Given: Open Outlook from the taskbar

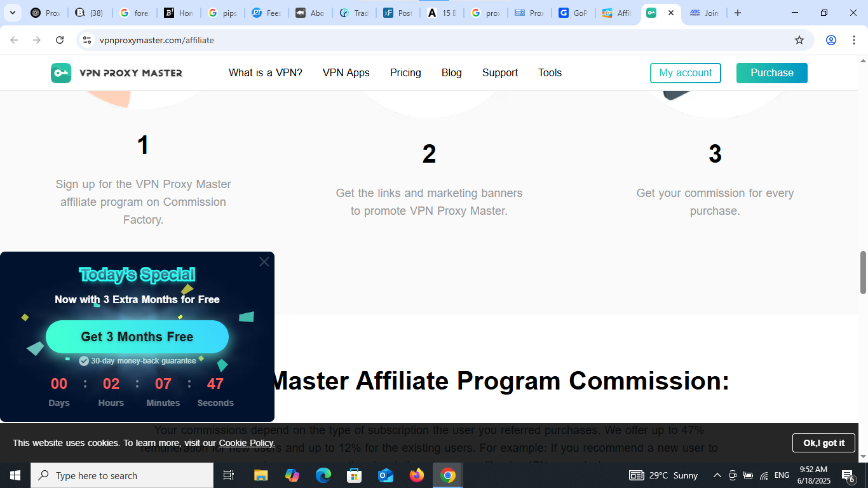Looking at the screenshot, I should [386, 475].
